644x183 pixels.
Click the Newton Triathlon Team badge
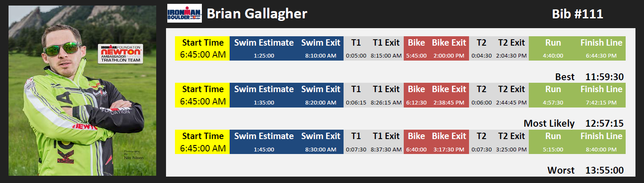pos(120,54)
